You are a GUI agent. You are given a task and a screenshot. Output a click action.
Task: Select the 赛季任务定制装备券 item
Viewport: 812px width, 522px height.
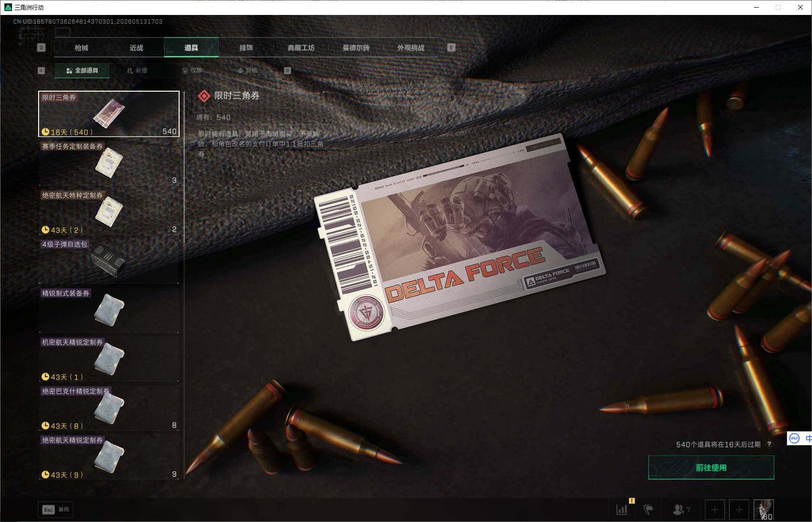tap(109, 163)
